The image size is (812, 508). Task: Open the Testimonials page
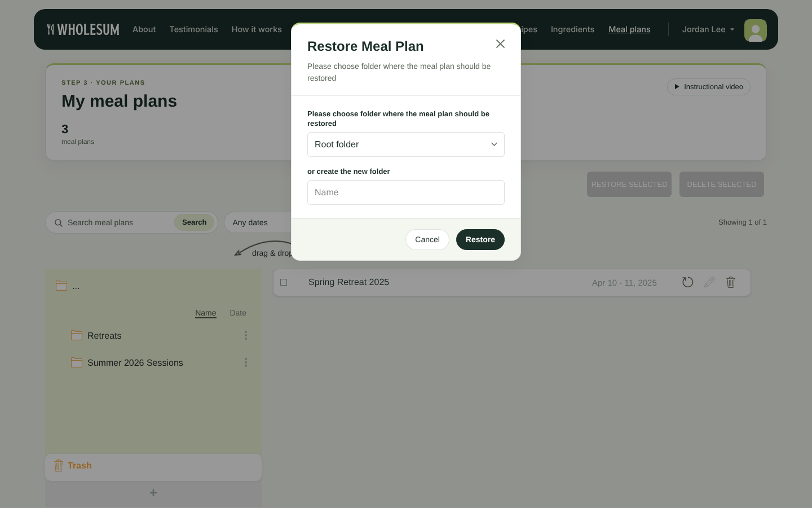193,29
